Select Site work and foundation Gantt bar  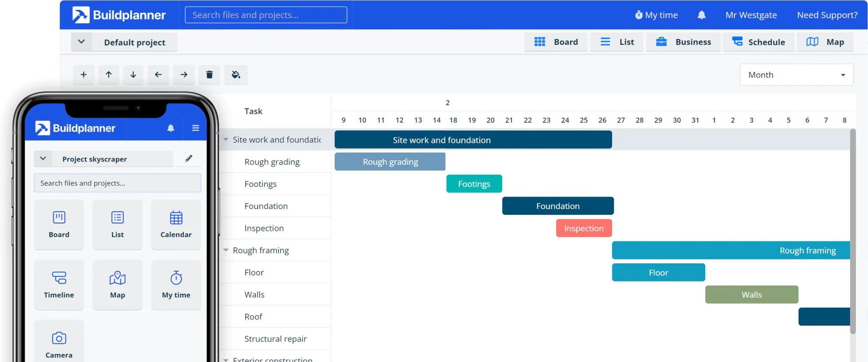pos(473,139)
